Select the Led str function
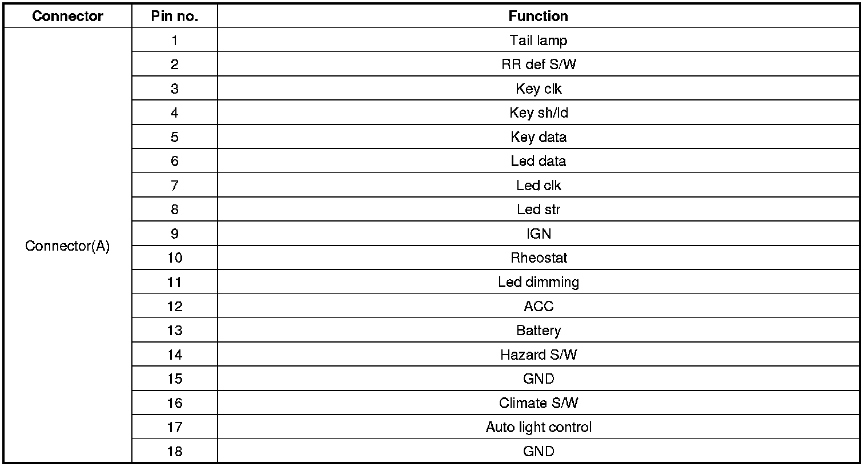This screenshot has width=868, height=467. [x=538, y=210]
